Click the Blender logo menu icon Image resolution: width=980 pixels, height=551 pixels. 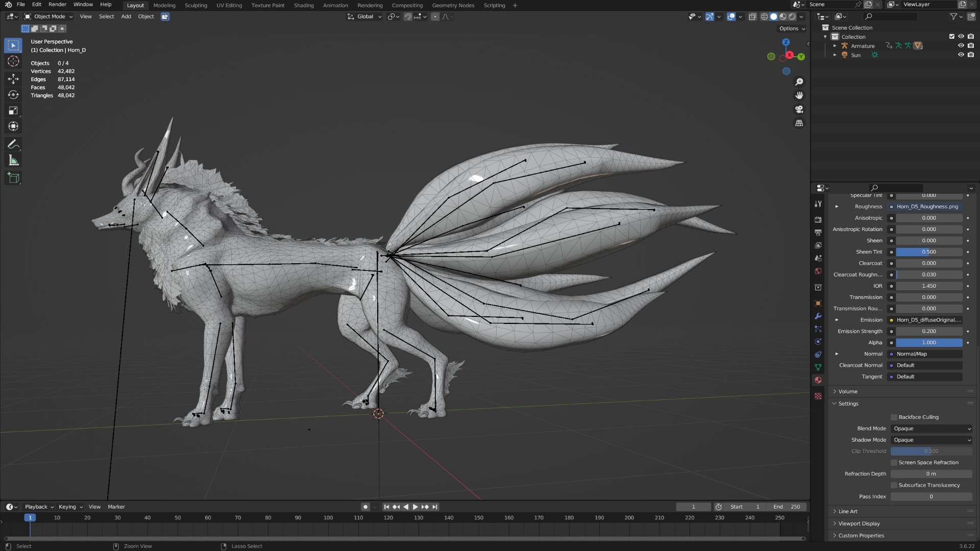(x=8, y=5)
